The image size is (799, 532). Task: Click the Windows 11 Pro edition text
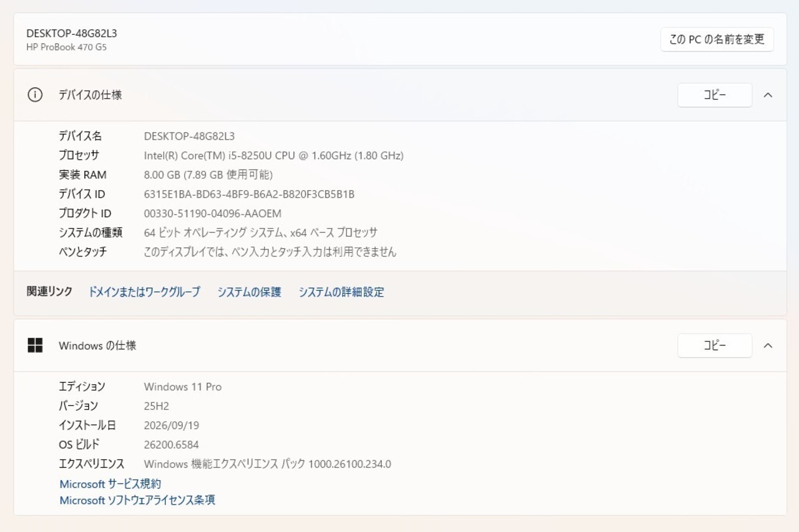click(x=182, y=387)
